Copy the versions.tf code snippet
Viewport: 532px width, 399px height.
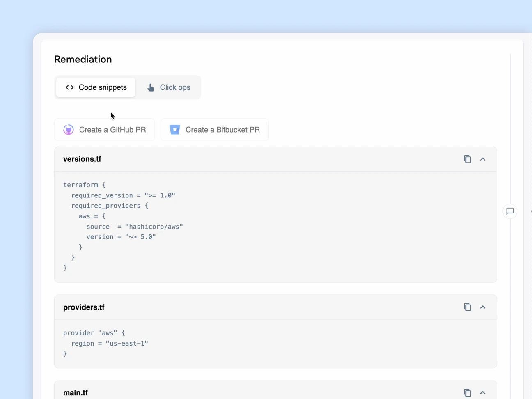click(x=468, y=159)
